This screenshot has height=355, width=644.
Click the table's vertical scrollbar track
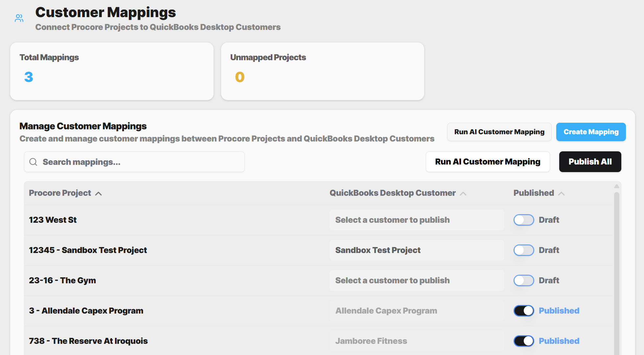pos(617,273)
